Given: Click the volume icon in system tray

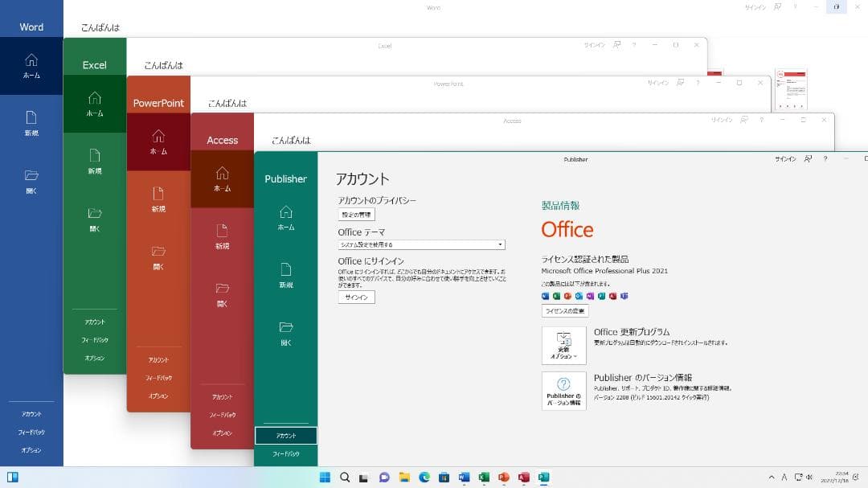Looking at the screenshot, I should click(x=809, y=477).
